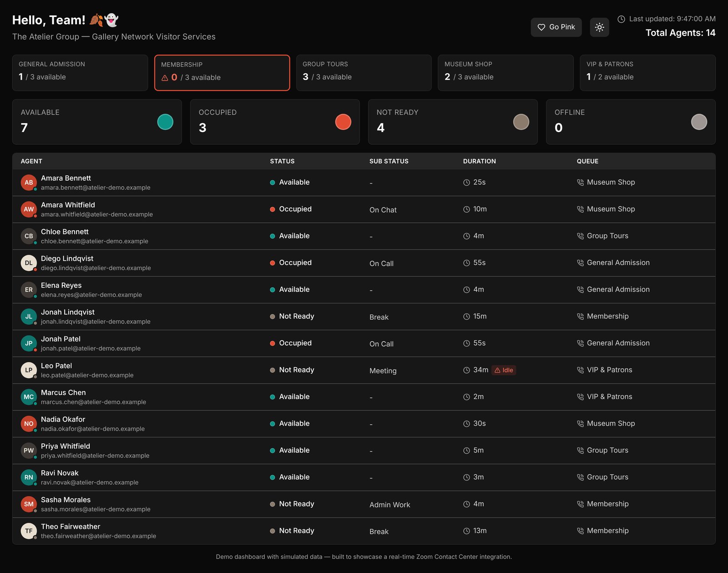
Task: Click 'On Chat' sub status for Amara Whitfield
Action: [383, 210]
